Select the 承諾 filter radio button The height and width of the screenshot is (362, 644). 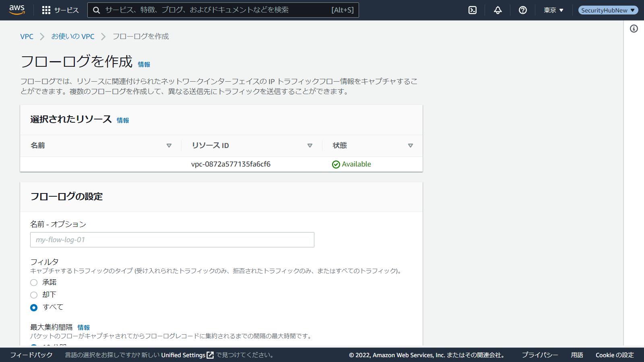[34, 283]
